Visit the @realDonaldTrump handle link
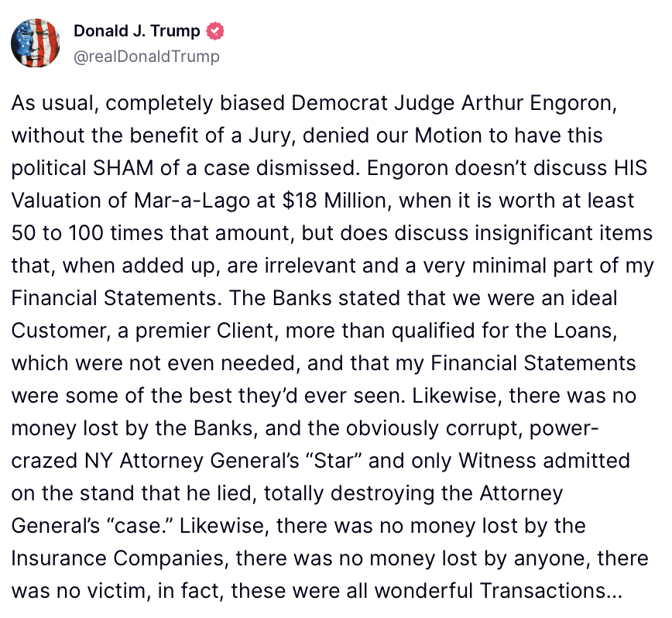 146,56
